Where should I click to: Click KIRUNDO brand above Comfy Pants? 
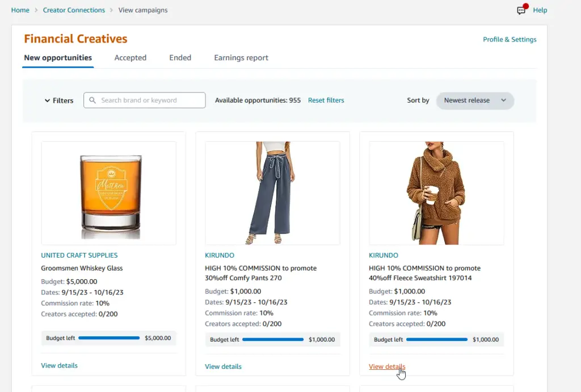220,255
